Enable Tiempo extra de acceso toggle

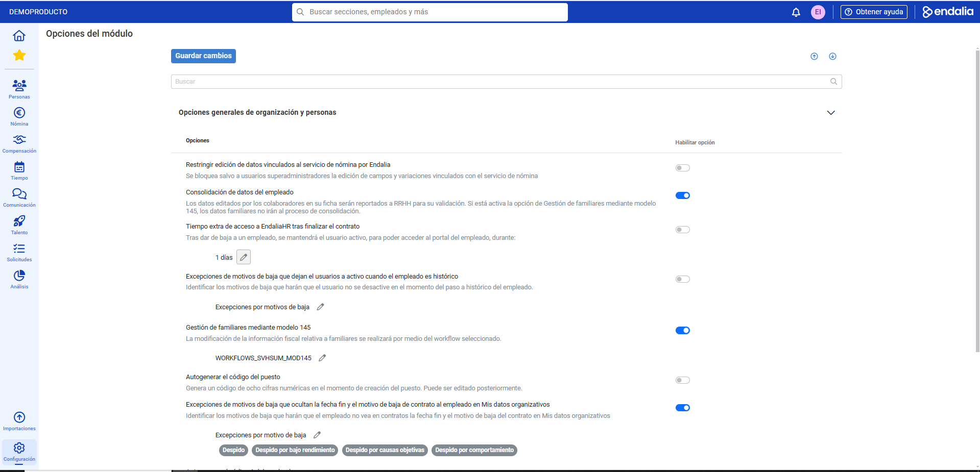pyautogui.click(x=682, y=230)
